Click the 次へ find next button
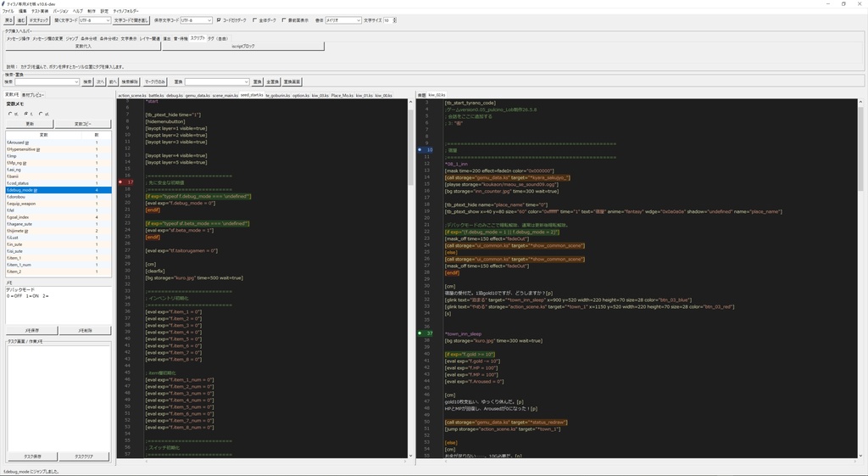The width and height of the screenshot is (868, 476). (x=100, y=82)
